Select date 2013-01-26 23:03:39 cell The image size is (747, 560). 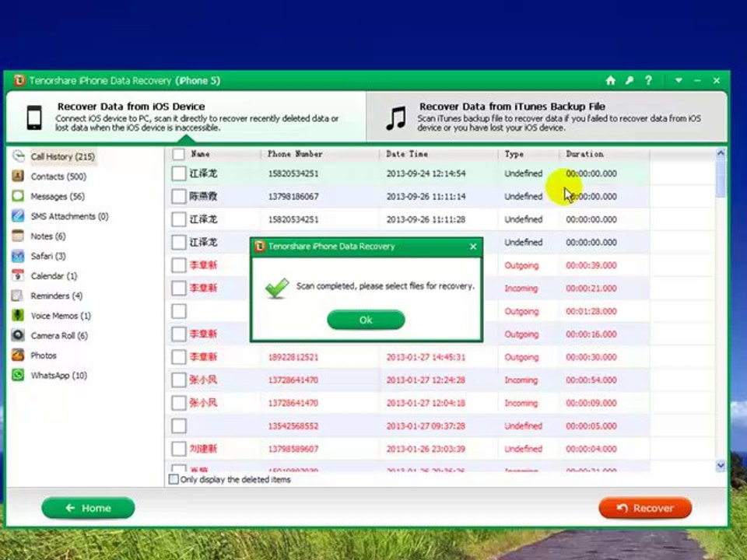tap(426, 449)
